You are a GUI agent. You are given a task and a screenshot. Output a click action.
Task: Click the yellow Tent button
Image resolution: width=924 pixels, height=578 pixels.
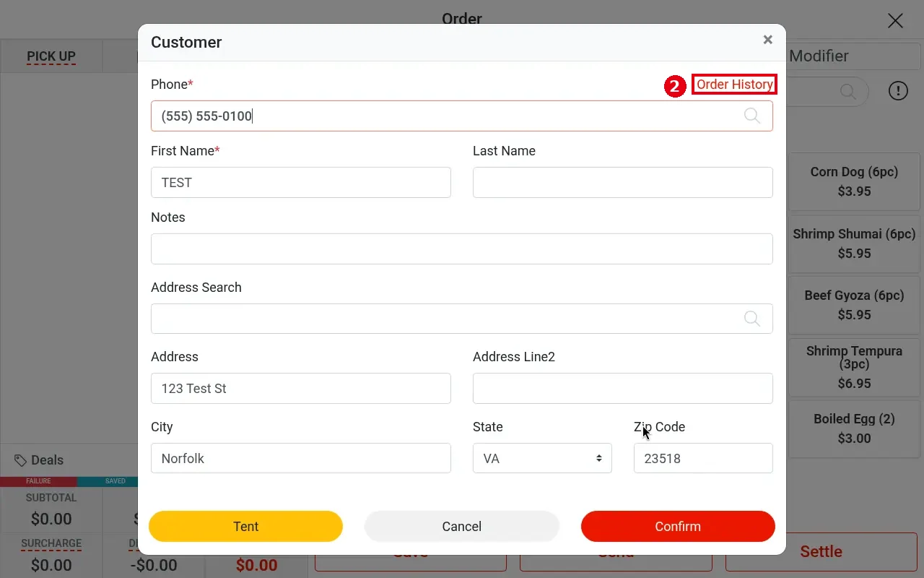point(245,526)
